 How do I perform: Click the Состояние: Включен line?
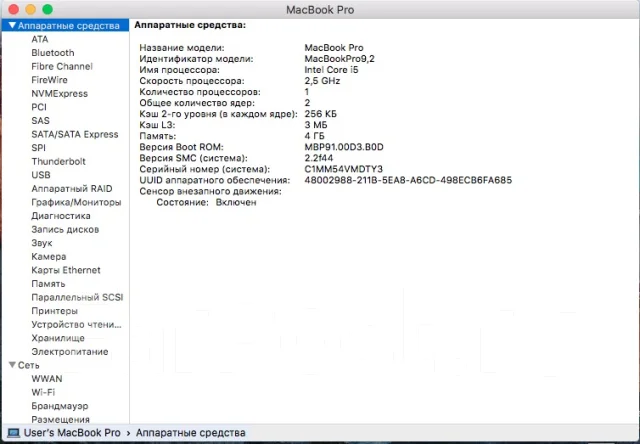point(206,202)
